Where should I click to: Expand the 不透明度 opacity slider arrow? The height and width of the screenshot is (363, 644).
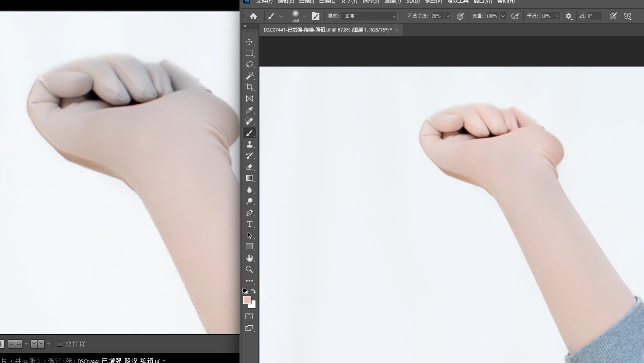[448, 16]
